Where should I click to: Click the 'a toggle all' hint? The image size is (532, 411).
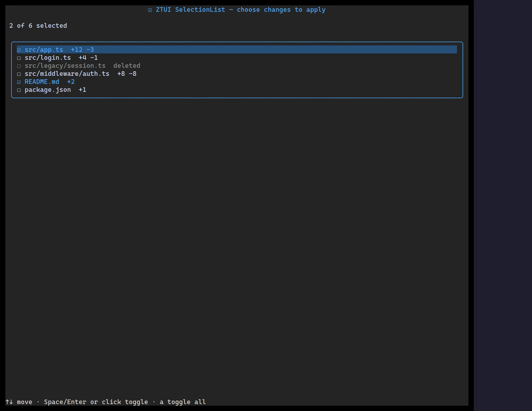click(183, 402)
